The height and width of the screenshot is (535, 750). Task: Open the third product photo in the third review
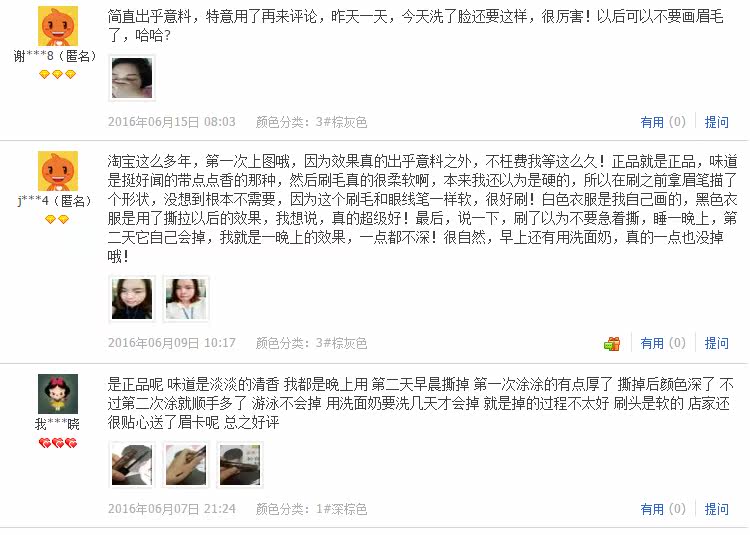coord(240,465)
